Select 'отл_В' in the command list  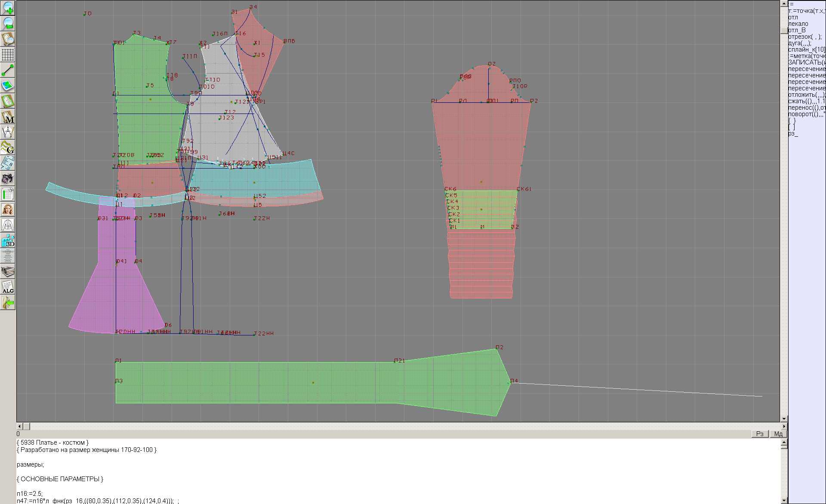tap(797, 30)
